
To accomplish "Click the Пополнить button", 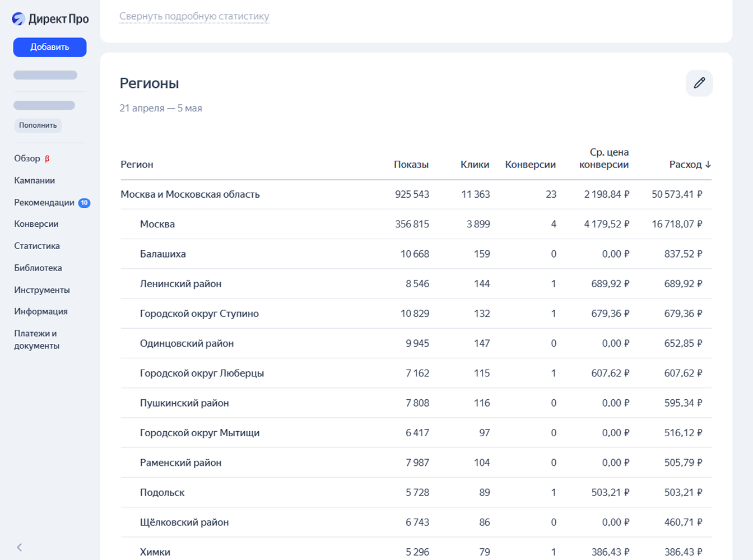I will point(38,125).
